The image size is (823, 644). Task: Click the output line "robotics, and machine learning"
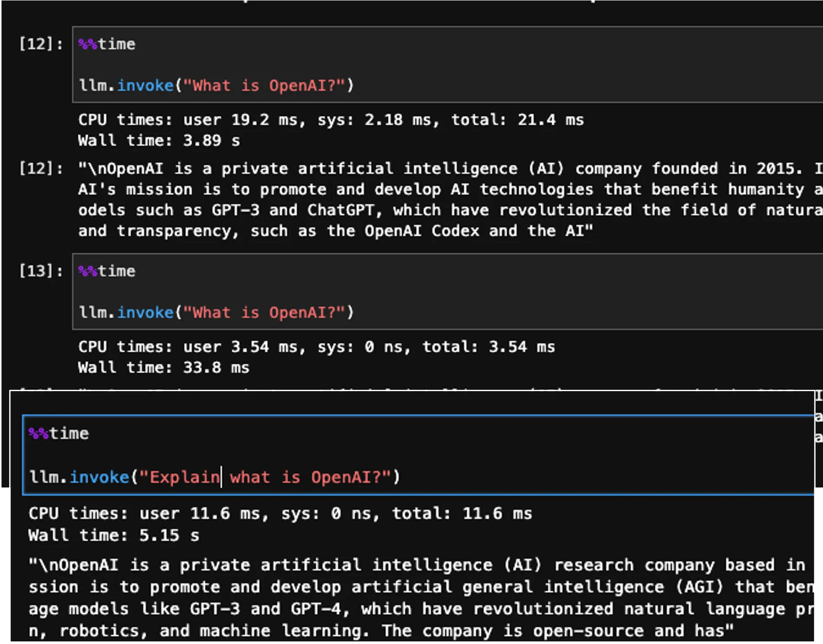pos(381,631)
